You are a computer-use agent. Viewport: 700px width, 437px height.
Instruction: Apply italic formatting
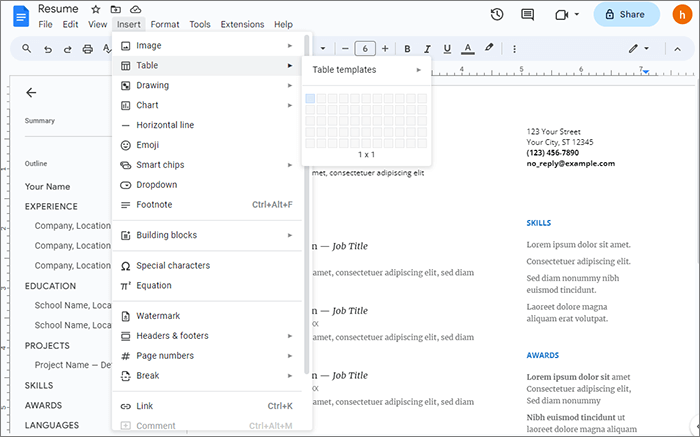[427, 49]
